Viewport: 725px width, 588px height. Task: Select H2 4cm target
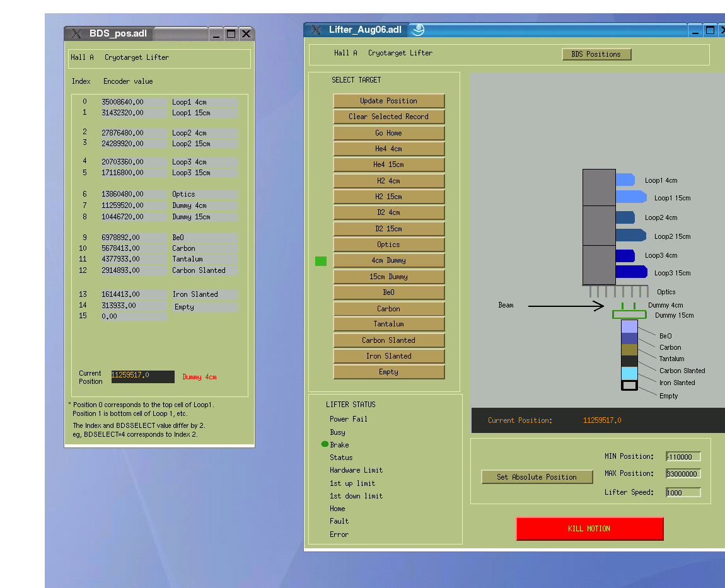click(389, 181)
